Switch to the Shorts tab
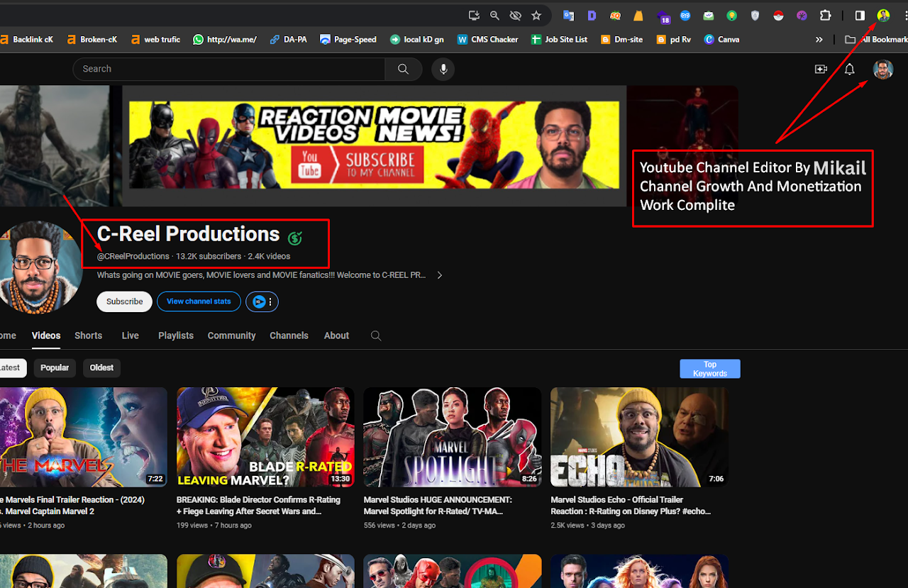This screenshot has height=588, width=908. tap(88, 335)
